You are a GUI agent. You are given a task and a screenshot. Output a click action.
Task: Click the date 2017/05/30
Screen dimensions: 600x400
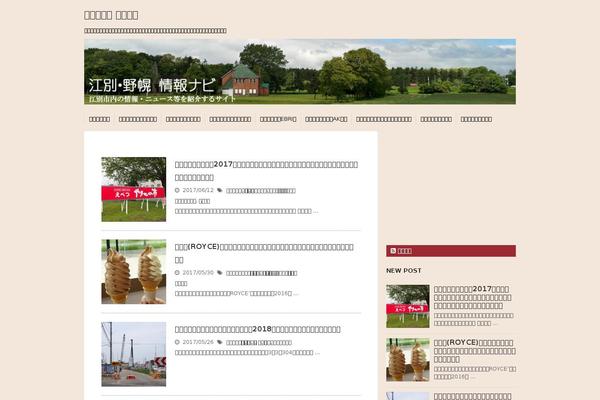(198, 273)
